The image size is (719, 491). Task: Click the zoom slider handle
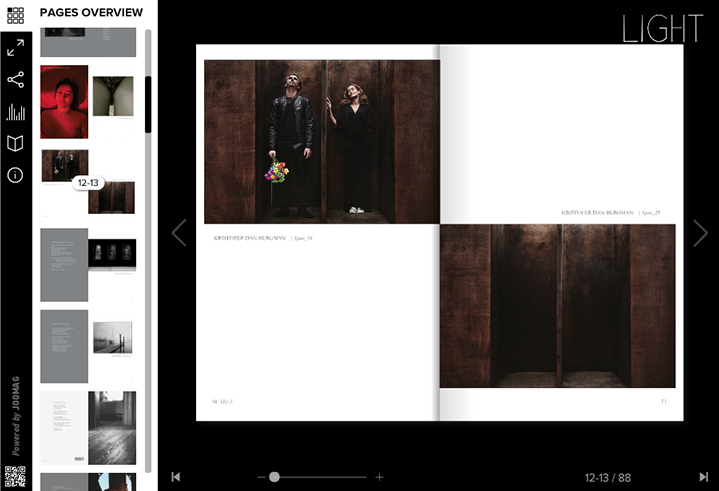coord(274,477)
